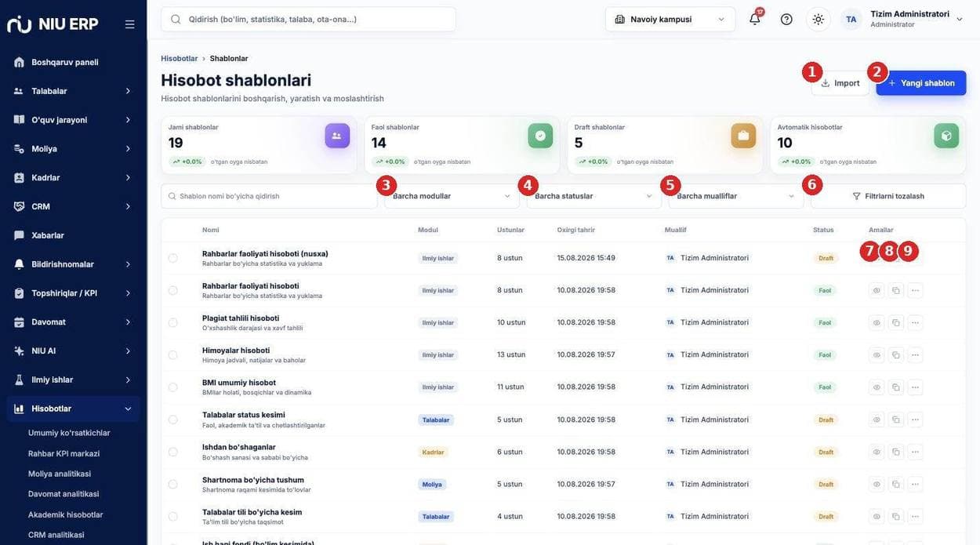Duplicate the Himoyalar hisoboti template
The width and height of the screenshot is (980, 545).
tap(895, 354)
